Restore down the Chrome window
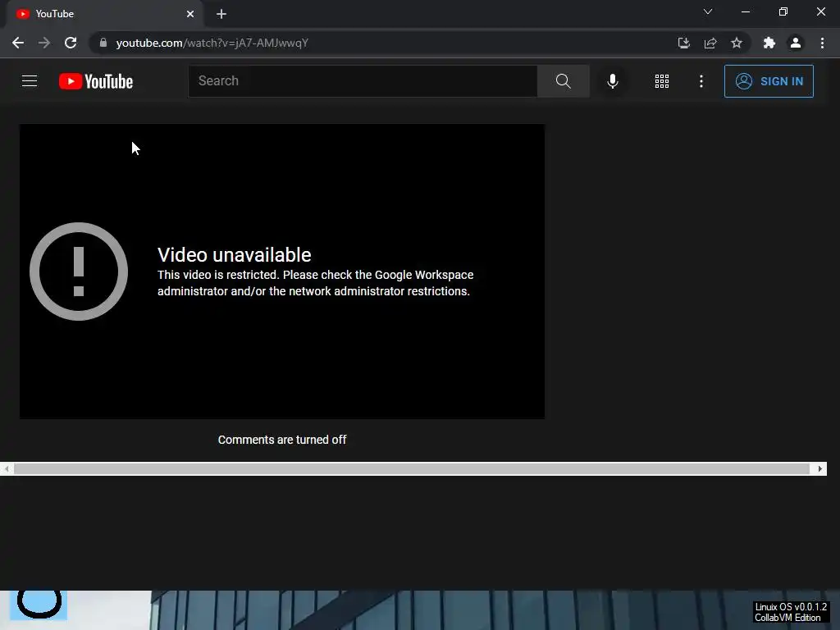The image size is (840, 630). [783, 11]
